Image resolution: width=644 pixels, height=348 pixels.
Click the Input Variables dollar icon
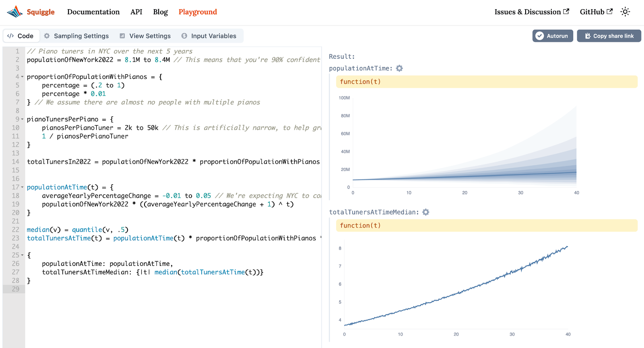[184, 36]
